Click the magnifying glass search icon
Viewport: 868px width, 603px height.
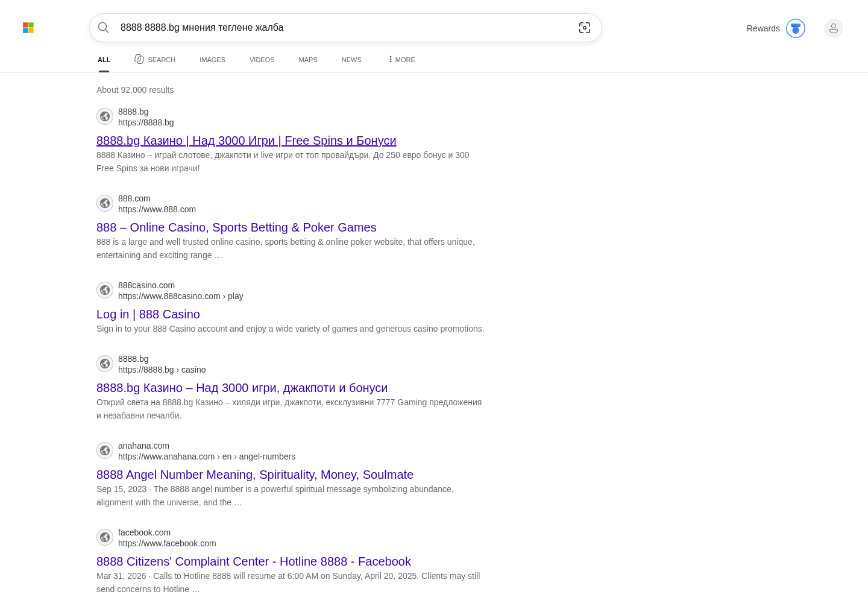(x=104, y=28)
